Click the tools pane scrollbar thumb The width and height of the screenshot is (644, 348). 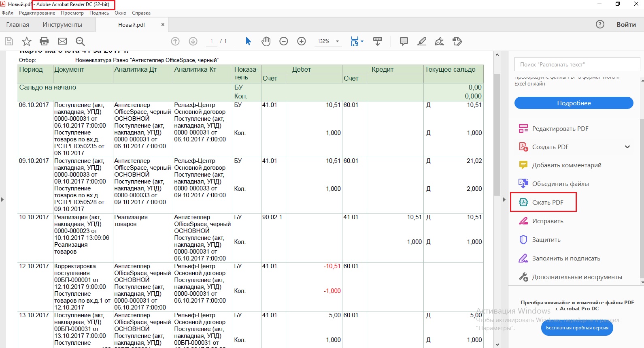pos(642,199)
